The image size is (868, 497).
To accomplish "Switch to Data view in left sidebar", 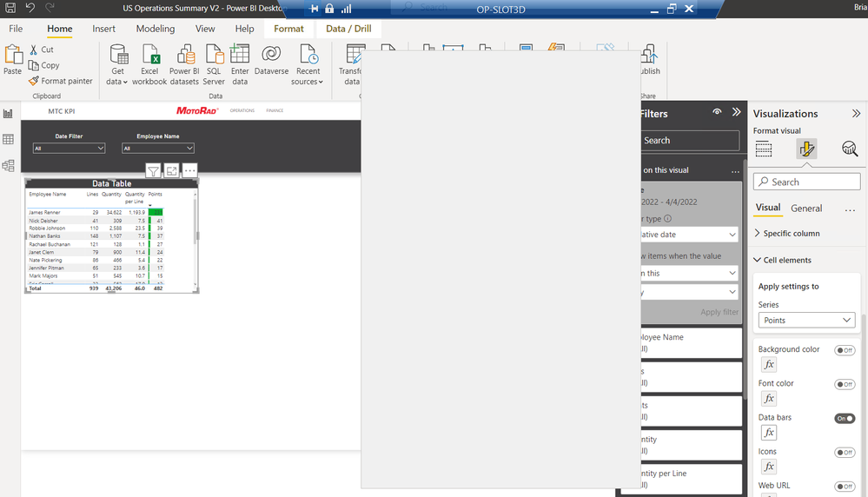I will 9,140.
